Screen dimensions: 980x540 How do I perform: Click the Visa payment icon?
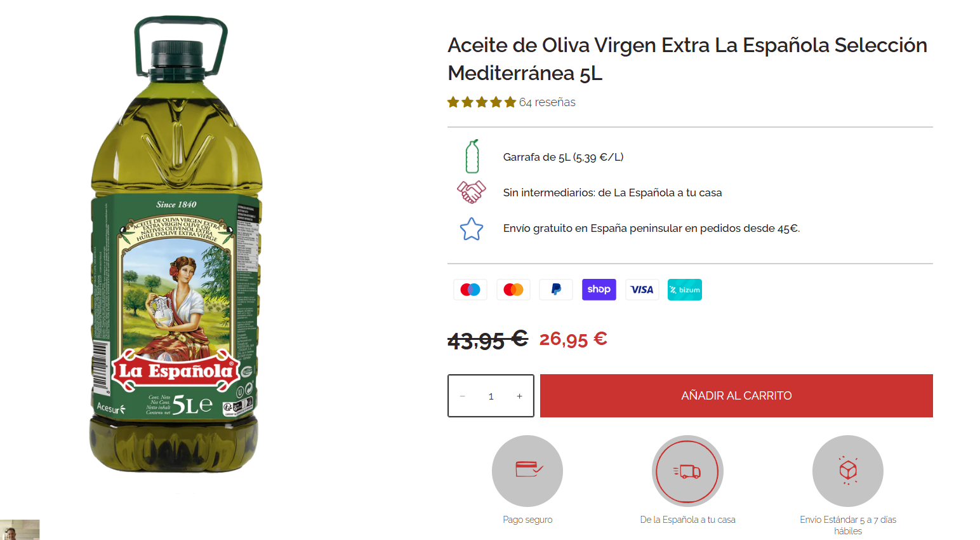click(642, 290)
